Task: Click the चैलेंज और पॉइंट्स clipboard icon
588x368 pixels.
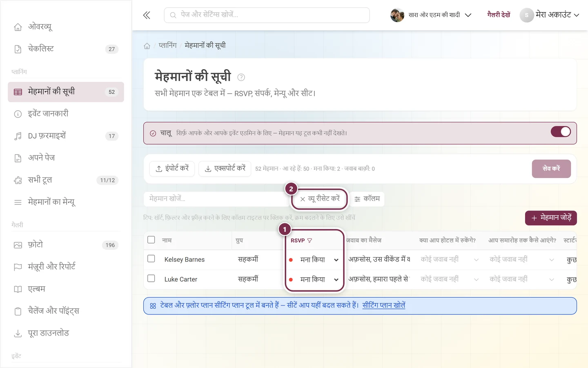Action: point(18,311)
